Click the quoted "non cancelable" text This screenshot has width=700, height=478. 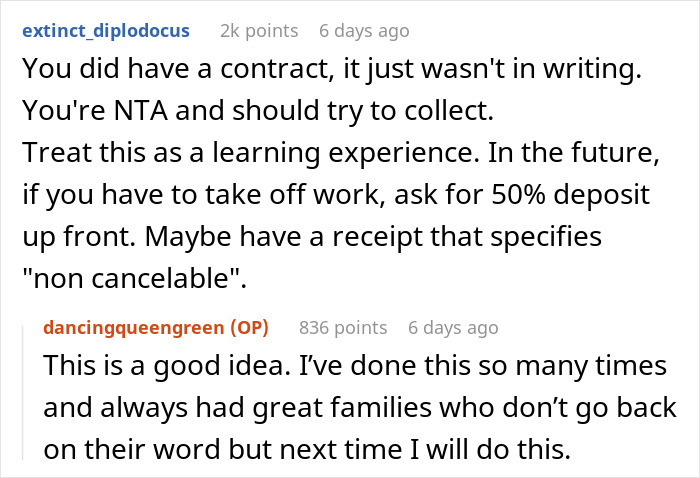click(x=131, y=280)
